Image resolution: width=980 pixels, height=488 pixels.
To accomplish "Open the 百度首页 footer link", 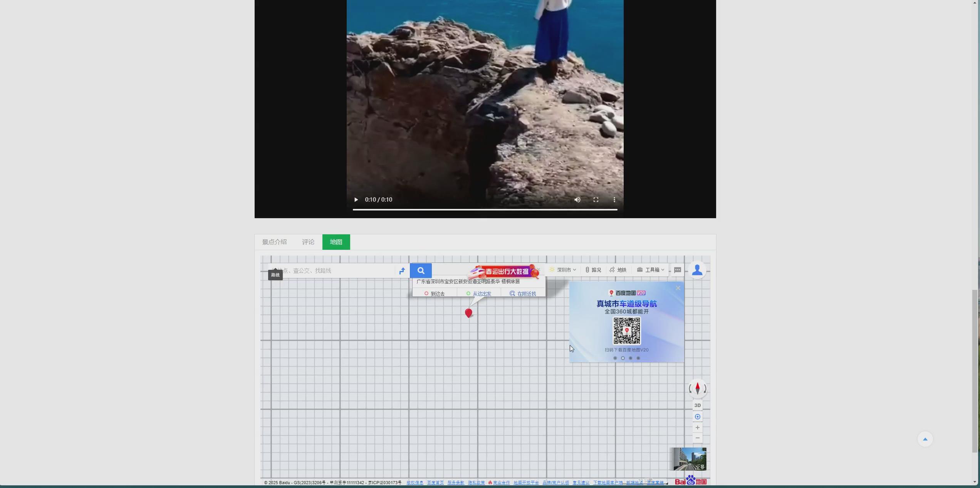I will (435, 483).
